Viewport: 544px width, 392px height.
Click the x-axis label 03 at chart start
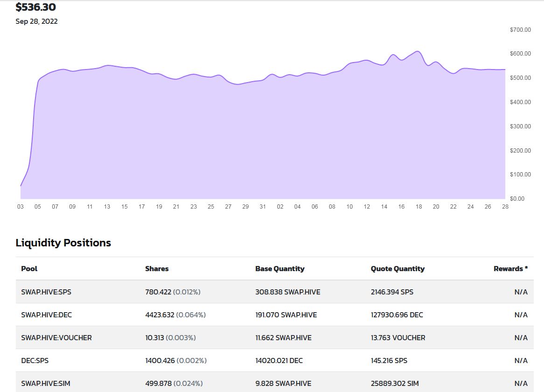[x=21, y=207]
